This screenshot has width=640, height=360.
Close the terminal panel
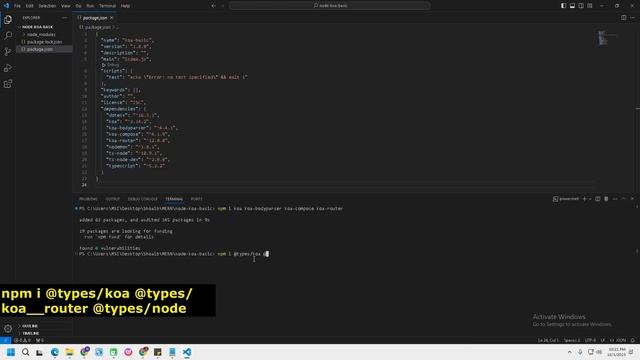(632, 199)
